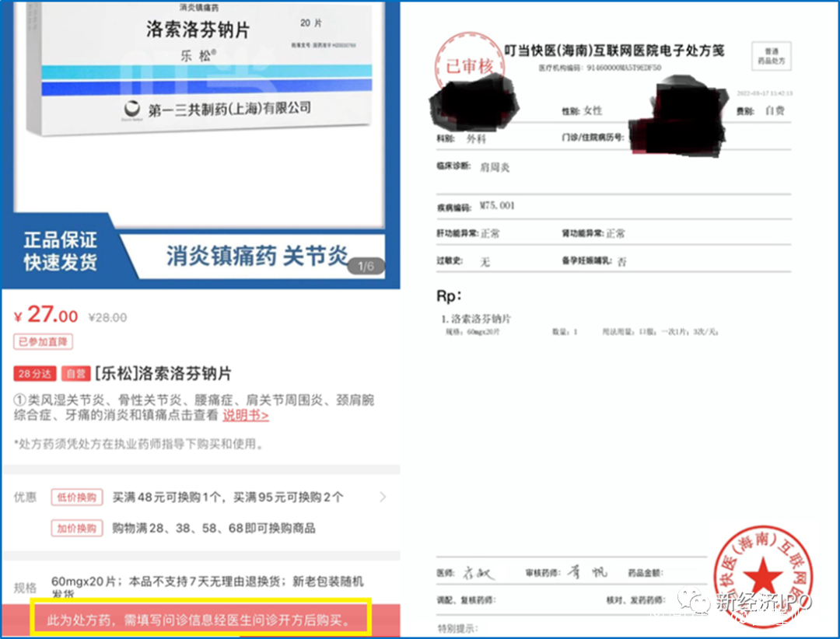840x639 pixels.
Task: Click the 肾功能异常 正常 field
Action: click(x=593, y=233)
